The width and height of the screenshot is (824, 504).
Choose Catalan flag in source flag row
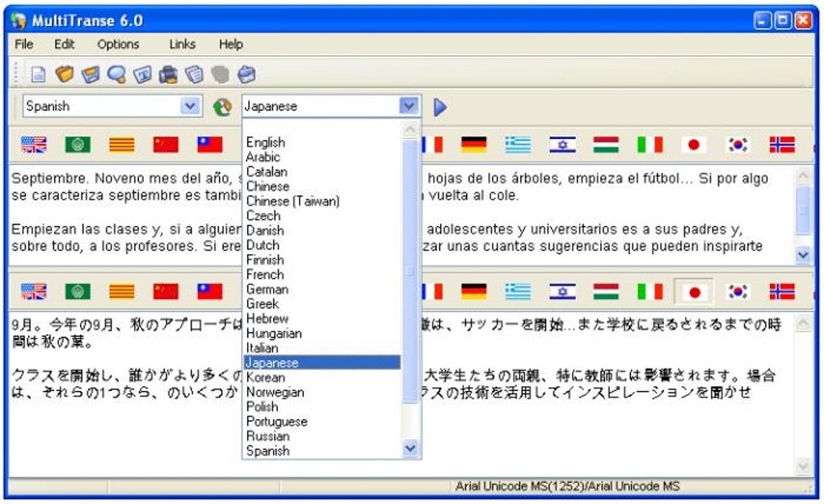(122, 144)
